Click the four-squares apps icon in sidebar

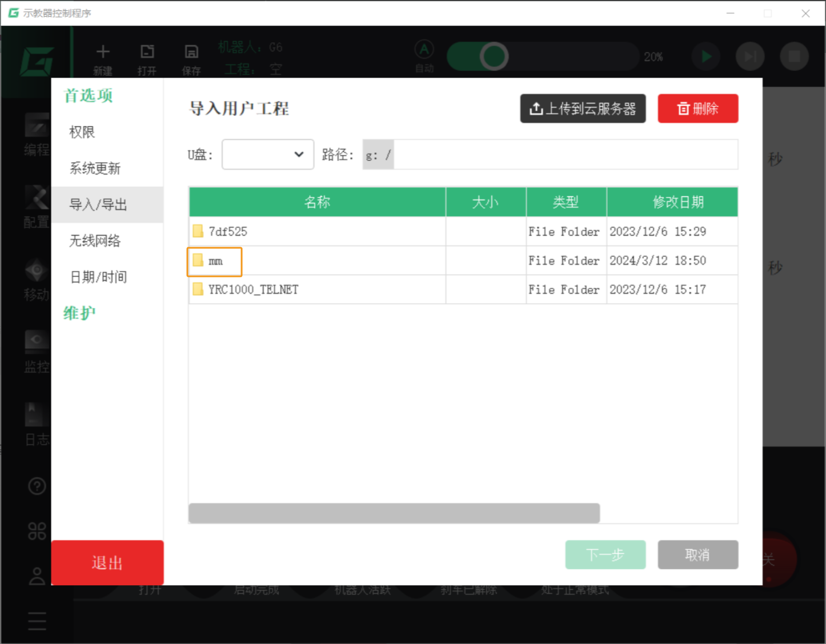(x=37, y=531)
